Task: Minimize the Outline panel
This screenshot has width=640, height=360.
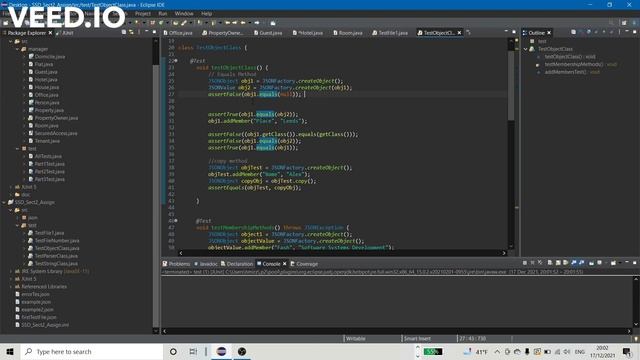Action: point(627,31)
